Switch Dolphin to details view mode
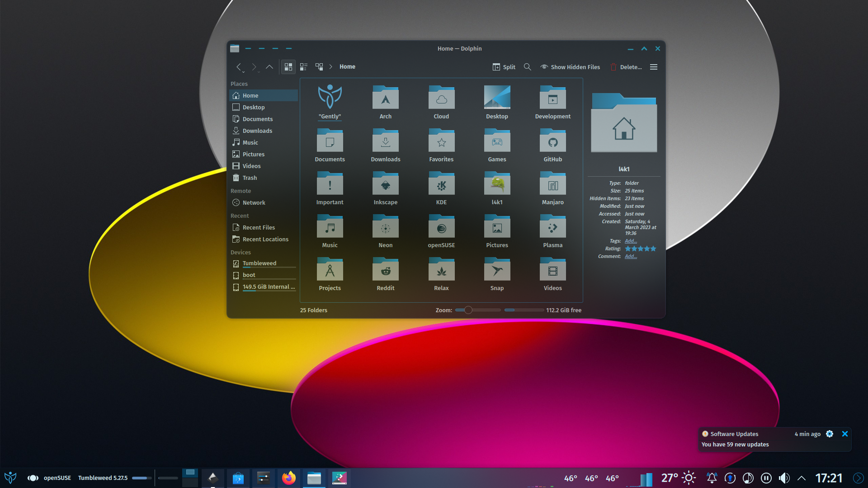 [x=303, y=67]
